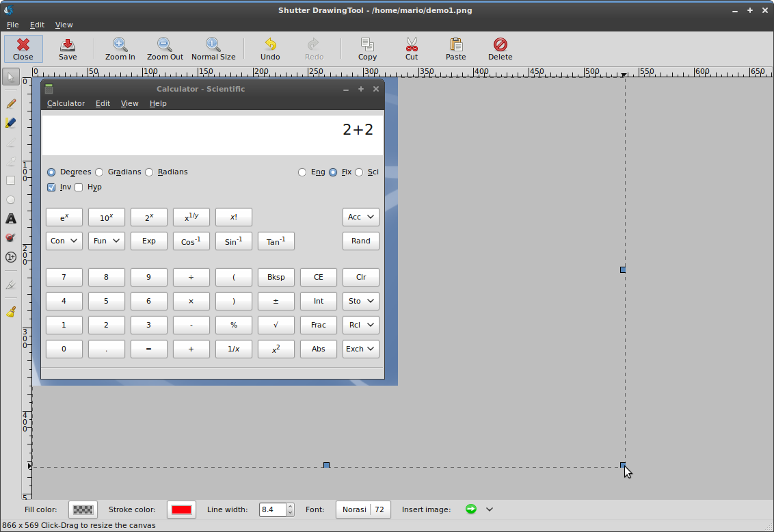Activate the text tool

tap(10, 219)
